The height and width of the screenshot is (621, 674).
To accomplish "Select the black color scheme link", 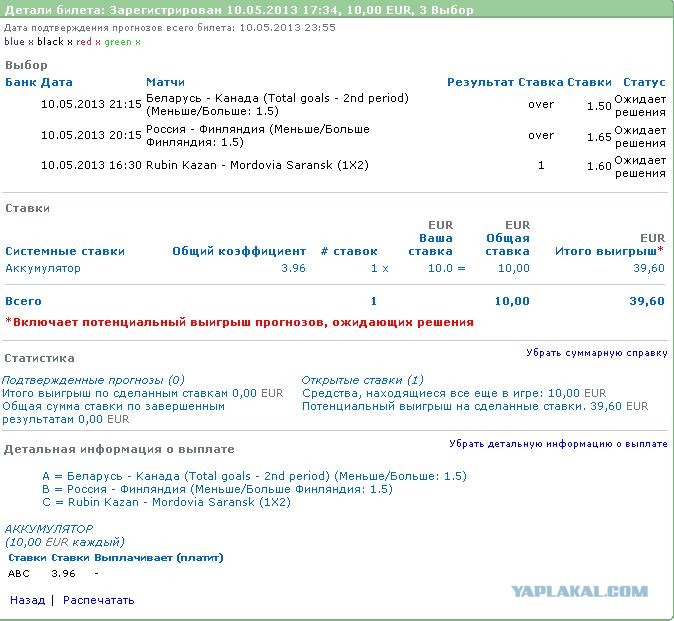I will [50, 42].
